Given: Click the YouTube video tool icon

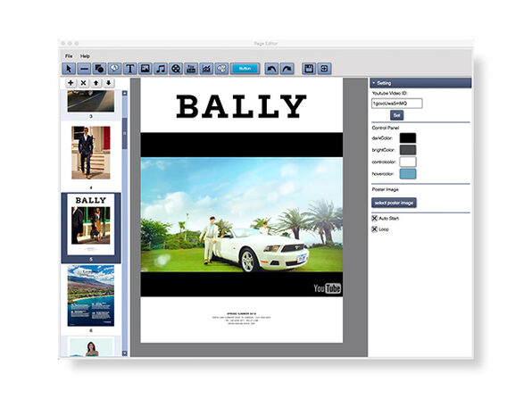Looking at the screenshot, I should point(191,69).
